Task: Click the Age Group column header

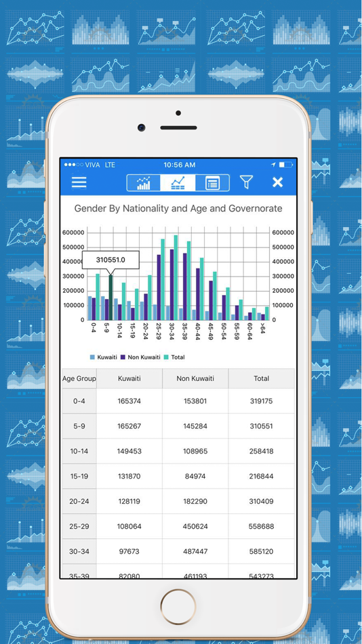Action: coord(79,379)
